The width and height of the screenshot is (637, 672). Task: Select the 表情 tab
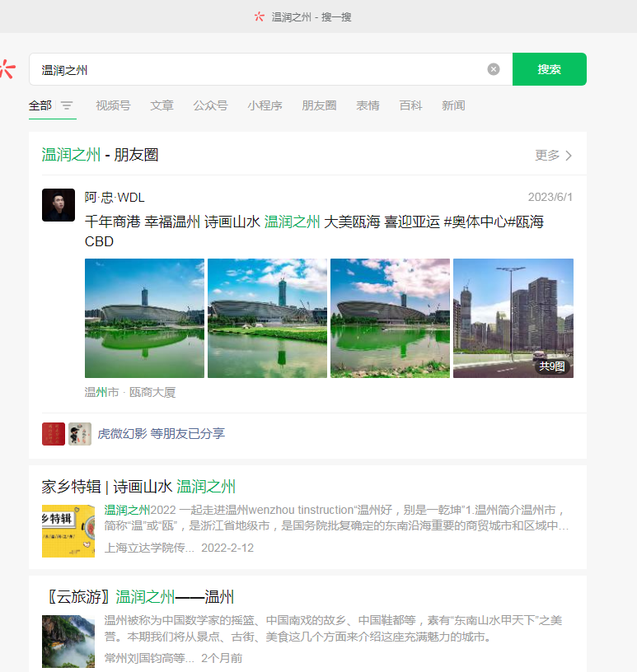point(368,105)
